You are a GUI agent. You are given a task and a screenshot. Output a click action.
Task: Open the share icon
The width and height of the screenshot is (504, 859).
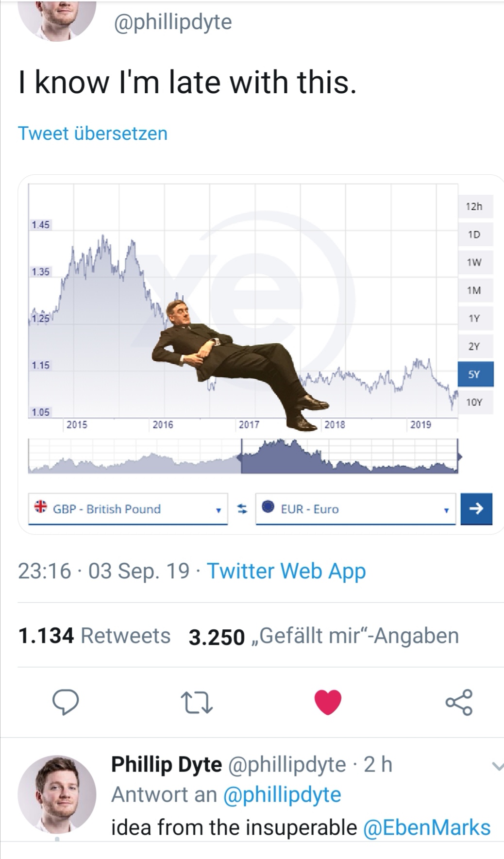click(459, 702)
